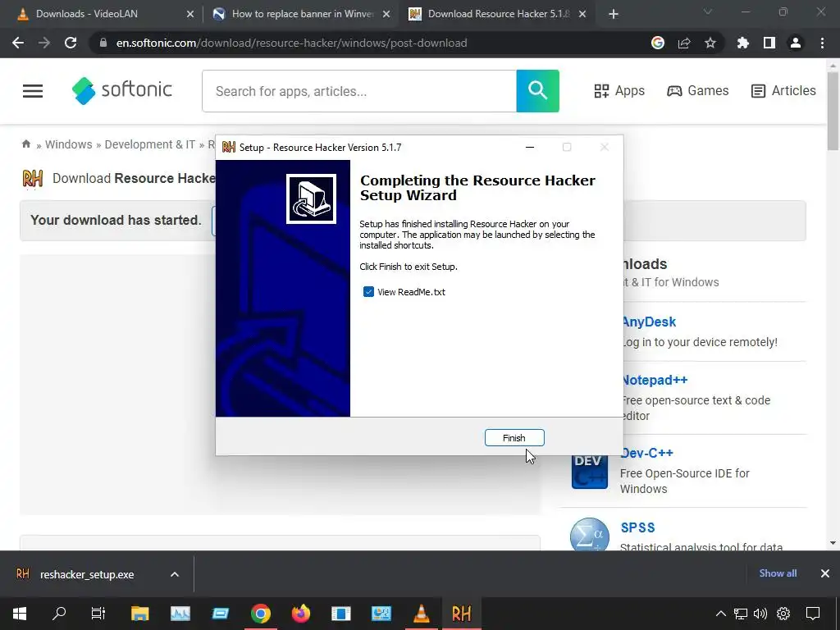Follow the Windows breadcrumb link
Screen dimensions: 840x630
tap(69, 144)
